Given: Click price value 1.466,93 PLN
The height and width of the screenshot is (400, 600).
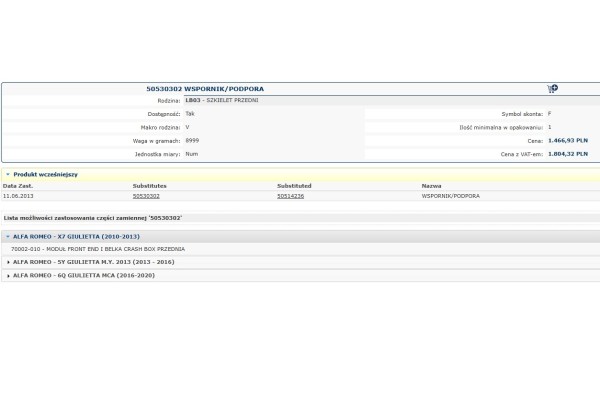Looking at the screenshot, I should (568, 140).
